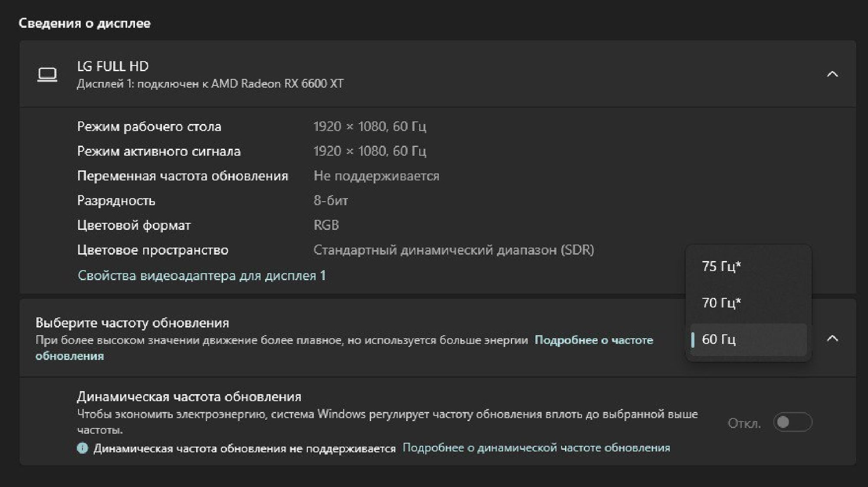
Task: Click the display icon beside LG FULL HD
Action: tap(47, 75)
